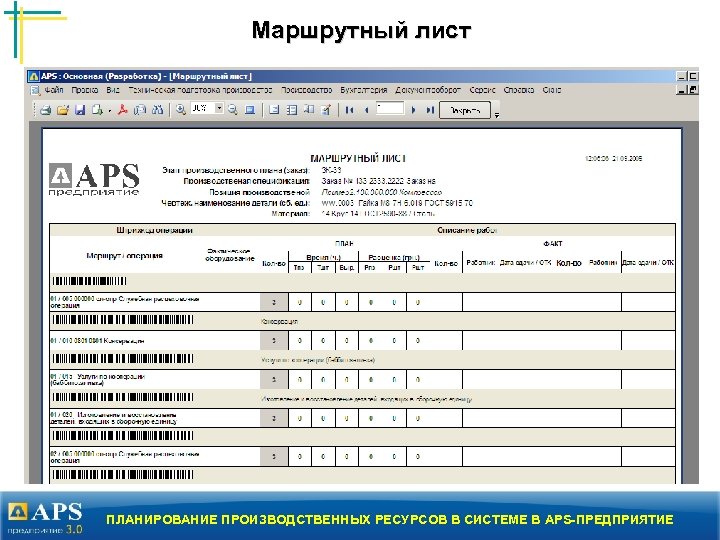This screenshot has width=720, height=540.
Task: Open the Справка menu
Action: coord(518,90)
